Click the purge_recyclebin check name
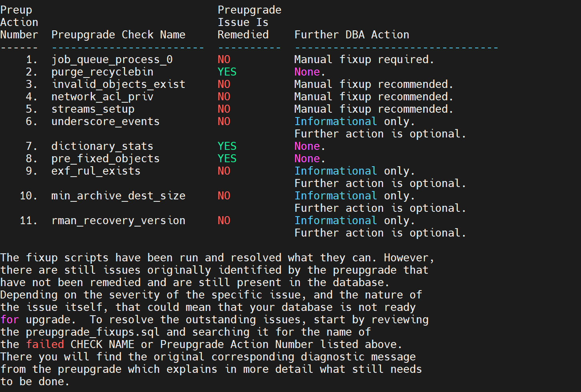This screenshot has height=392, width=581. click(102, 72)
